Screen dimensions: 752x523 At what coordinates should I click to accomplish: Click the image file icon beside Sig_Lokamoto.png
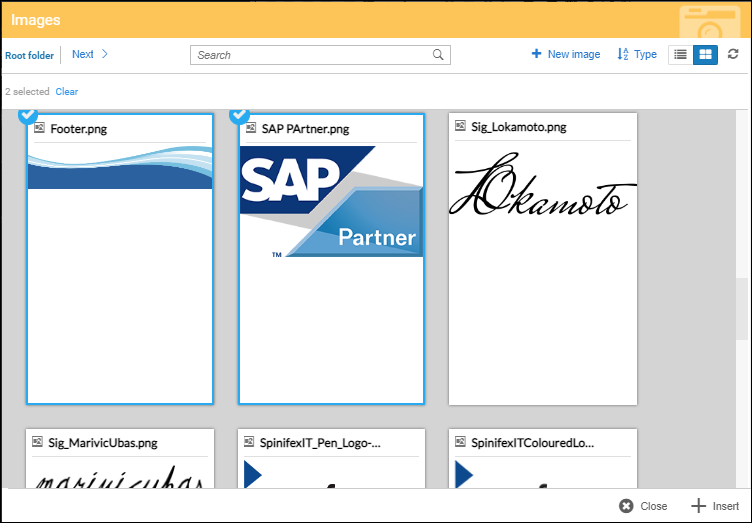click(460, 127)
